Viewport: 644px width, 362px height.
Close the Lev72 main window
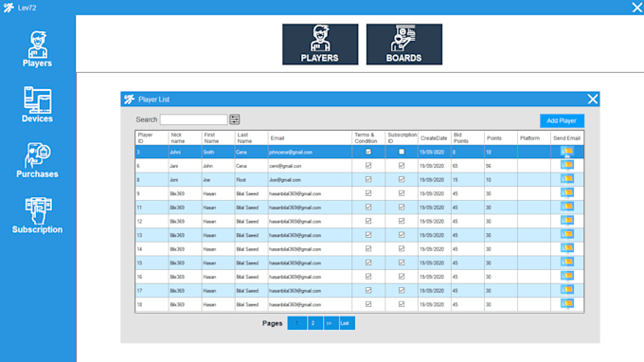[x=637, y=7]
